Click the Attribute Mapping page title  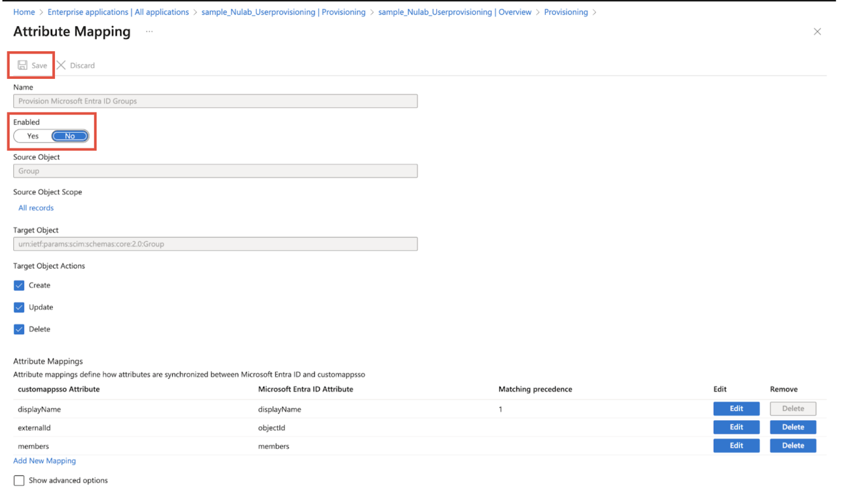point(72,32)
